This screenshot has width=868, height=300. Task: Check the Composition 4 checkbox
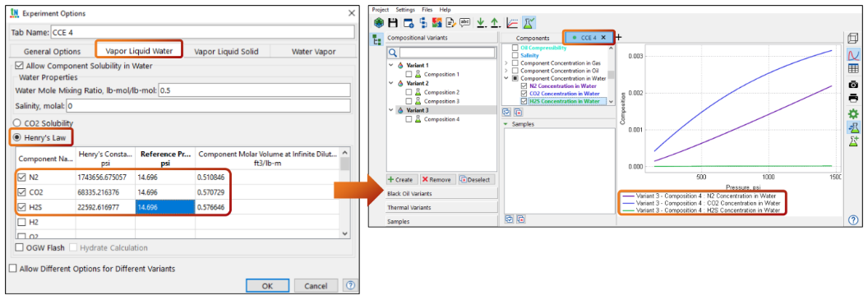tap(409, 119)
